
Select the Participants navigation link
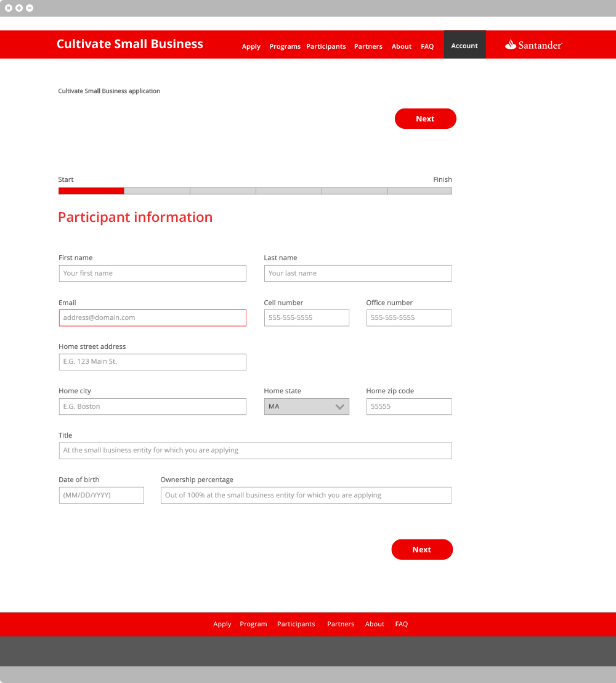[326, 46]
